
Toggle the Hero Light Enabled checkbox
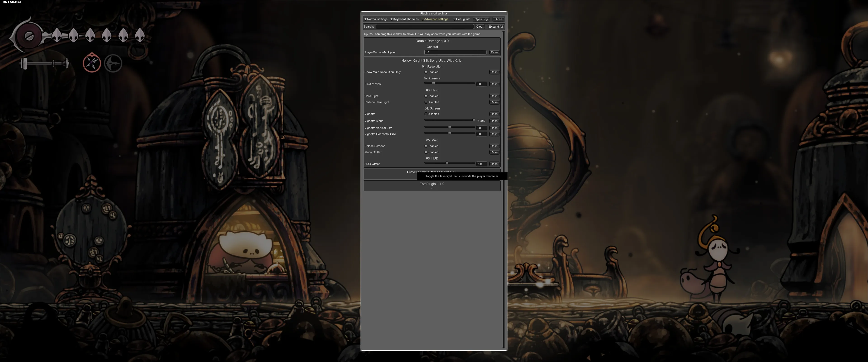426,96
